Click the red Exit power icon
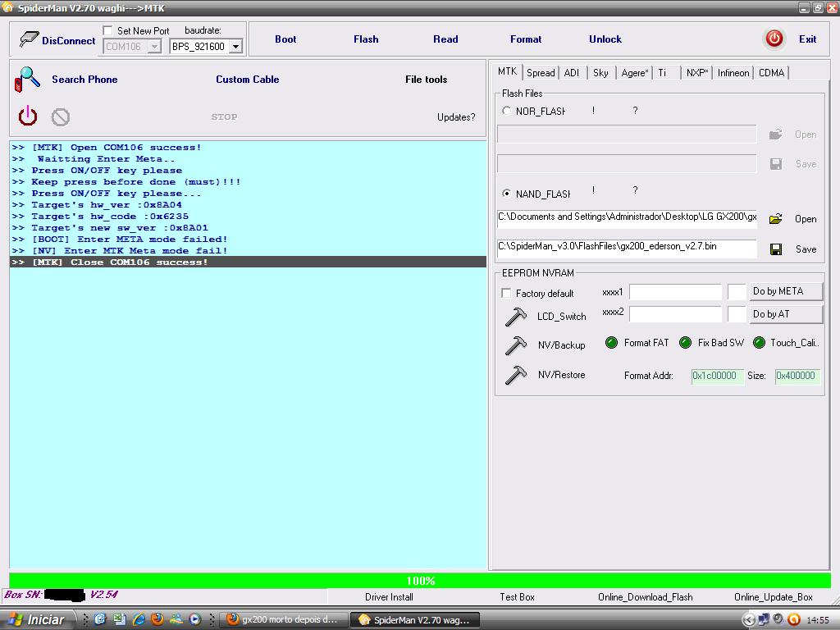Image resolution: width=840 pixels, height=630 pixels. [774, 39]
